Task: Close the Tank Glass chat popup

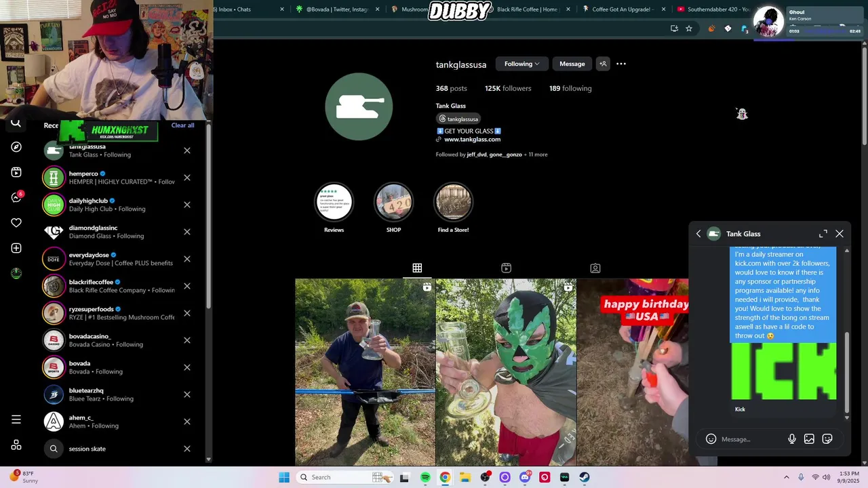Action: (x=840, y=234)
